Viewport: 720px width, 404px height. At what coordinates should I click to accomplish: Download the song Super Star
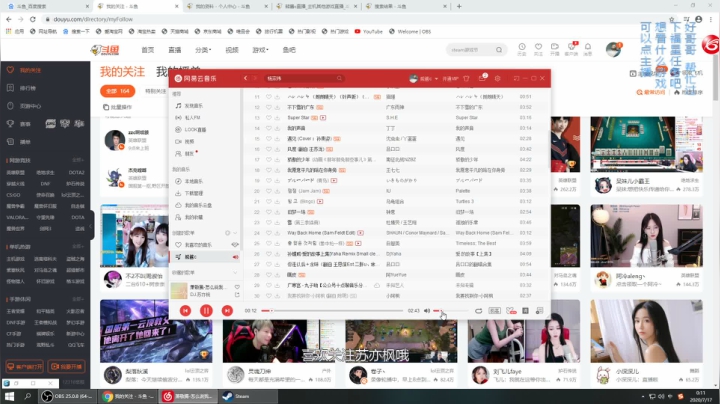point(277,118)
